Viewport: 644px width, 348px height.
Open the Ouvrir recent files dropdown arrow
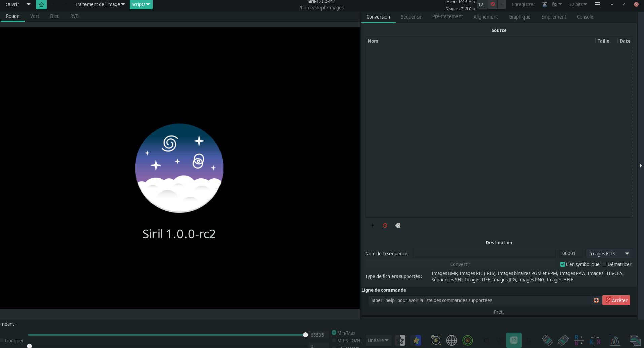pos(29,4)
